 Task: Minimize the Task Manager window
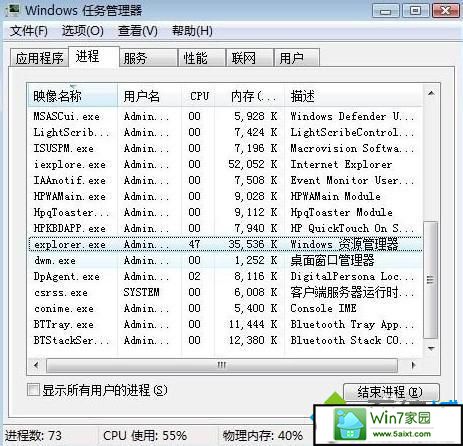[x=386, y=11]
